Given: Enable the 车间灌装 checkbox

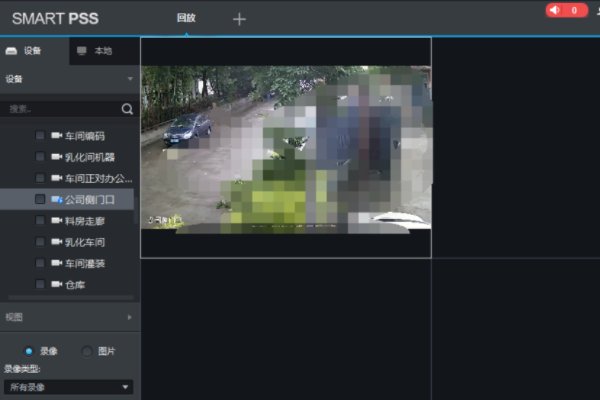Looking at the screenshot, I should coord(40,263).
